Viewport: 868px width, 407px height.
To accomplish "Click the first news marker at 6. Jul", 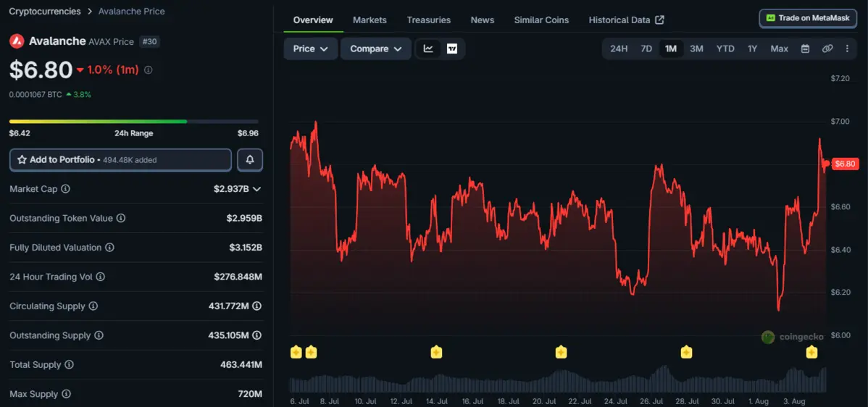I will tap(296, 352).
